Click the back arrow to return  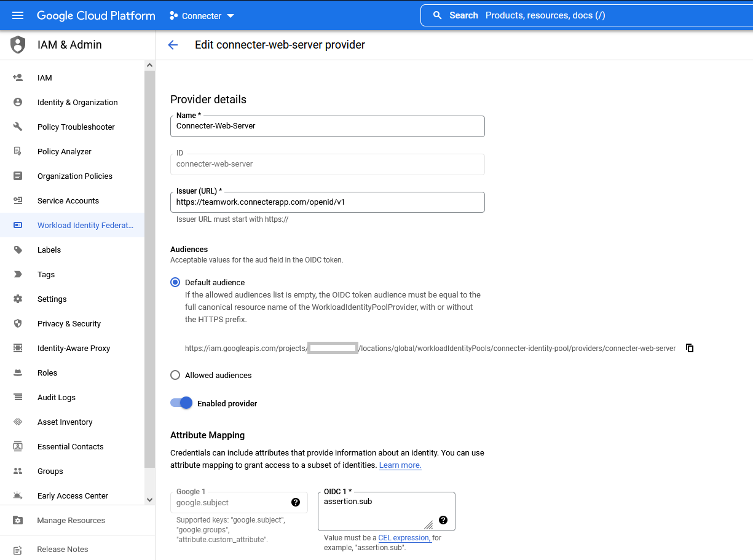pyautogui.click(x=173, y=44)
